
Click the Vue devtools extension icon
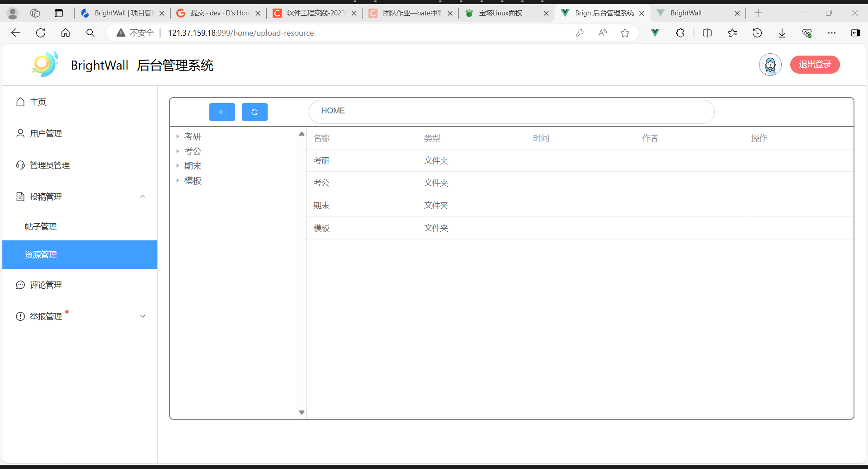point(655,33)
